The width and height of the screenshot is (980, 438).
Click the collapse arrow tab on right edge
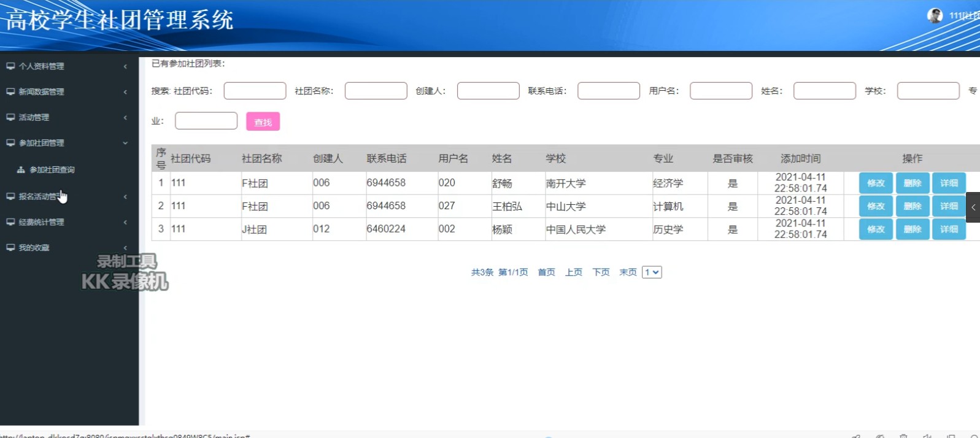[x=973, y=207]
